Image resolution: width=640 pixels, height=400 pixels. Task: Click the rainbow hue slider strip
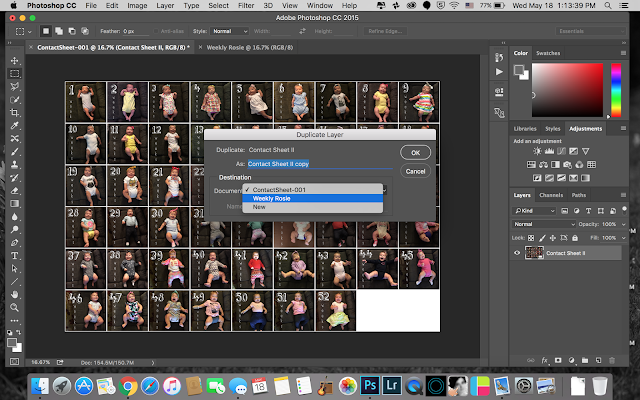(616, 90)
